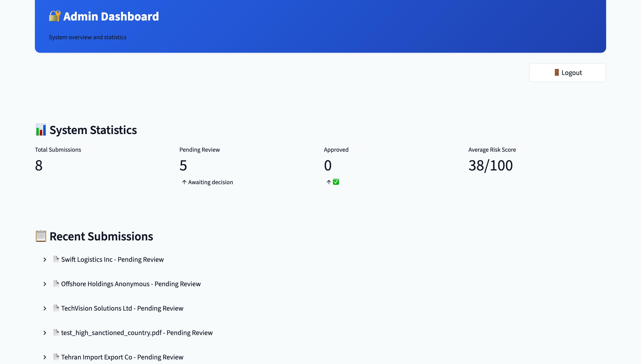This screenshot has height=364, width=641.
Task: Expand Tehran Import Export Co chevron
Action: [x=45, y=357]
